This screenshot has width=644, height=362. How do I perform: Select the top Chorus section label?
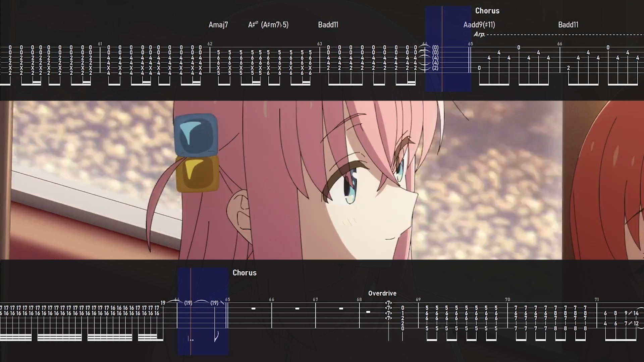487,11
